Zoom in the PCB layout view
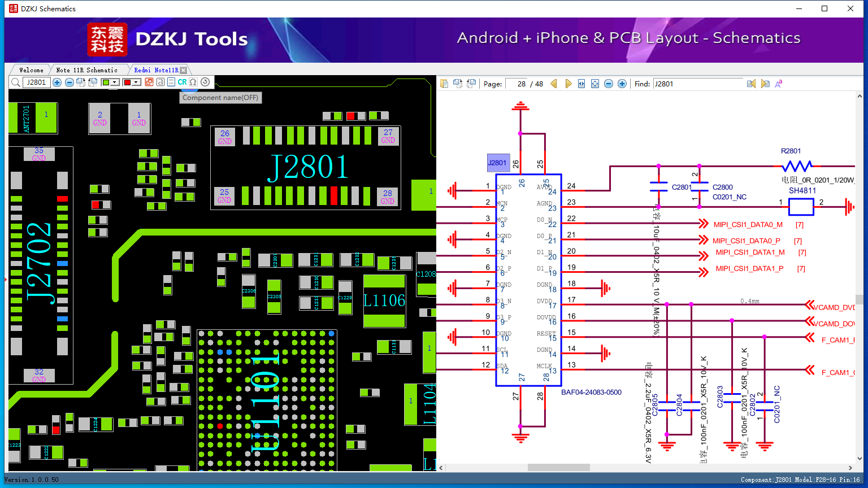This screenshot has width=868, height=488. tap(57, 82)
